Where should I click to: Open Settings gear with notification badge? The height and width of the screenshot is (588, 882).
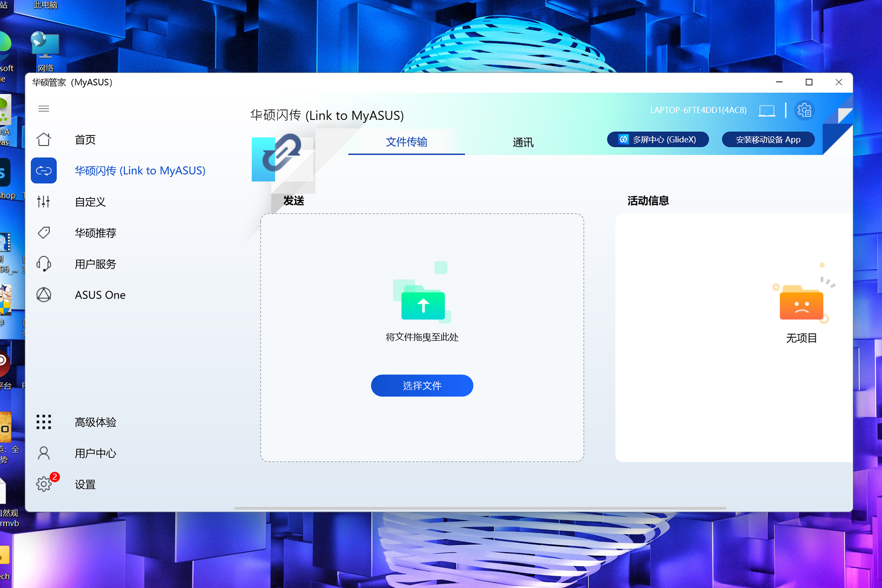coord(44,484)
